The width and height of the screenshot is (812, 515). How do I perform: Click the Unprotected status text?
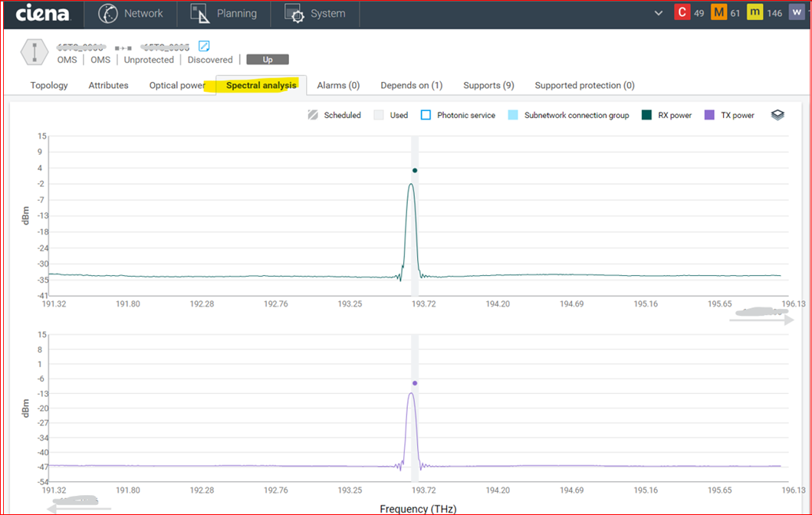(150, 60)
